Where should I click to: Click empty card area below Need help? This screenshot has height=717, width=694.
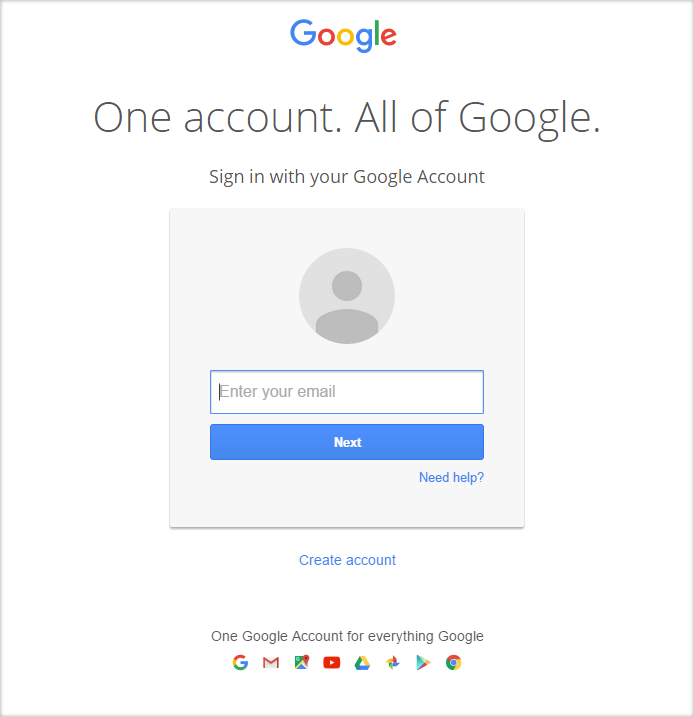pyautogui.click(x=347, y=505)
